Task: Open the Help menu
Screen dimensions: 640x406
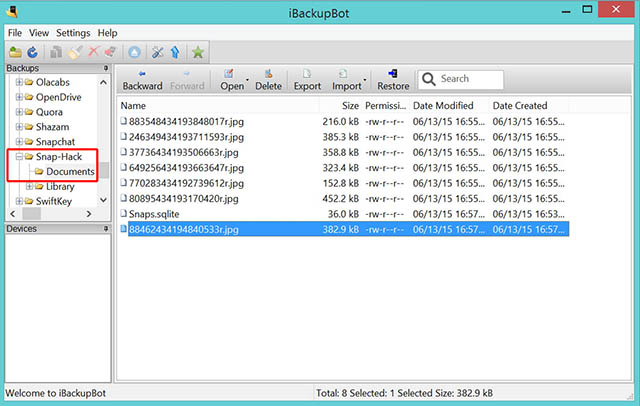Action: (107, 33)
